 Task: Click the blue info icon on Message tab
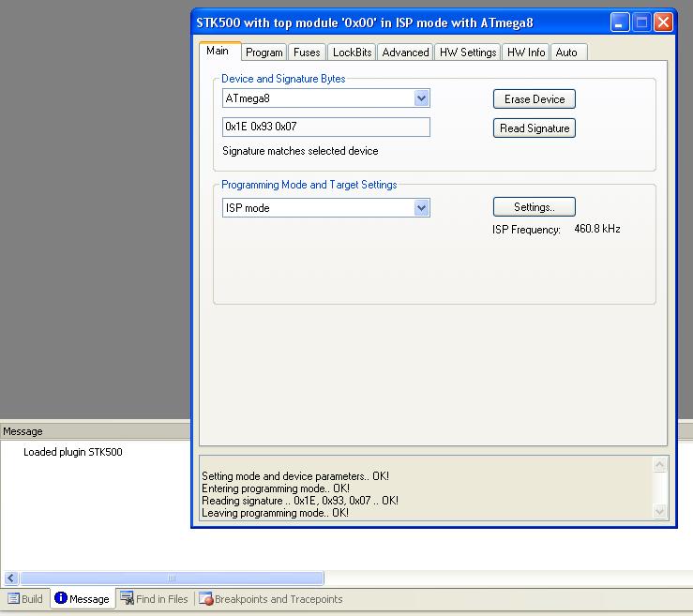click(x=61, y=598)
